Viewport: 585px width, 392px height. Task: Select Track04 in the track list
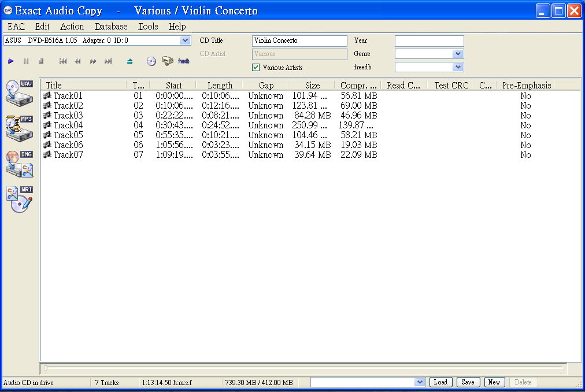coord(68,125)
